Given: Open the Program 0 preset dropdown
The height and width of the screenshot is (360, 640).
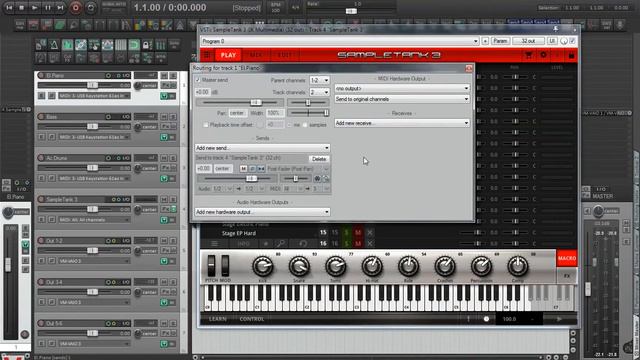Looking at the screenshot, I should tap(340, 41).
